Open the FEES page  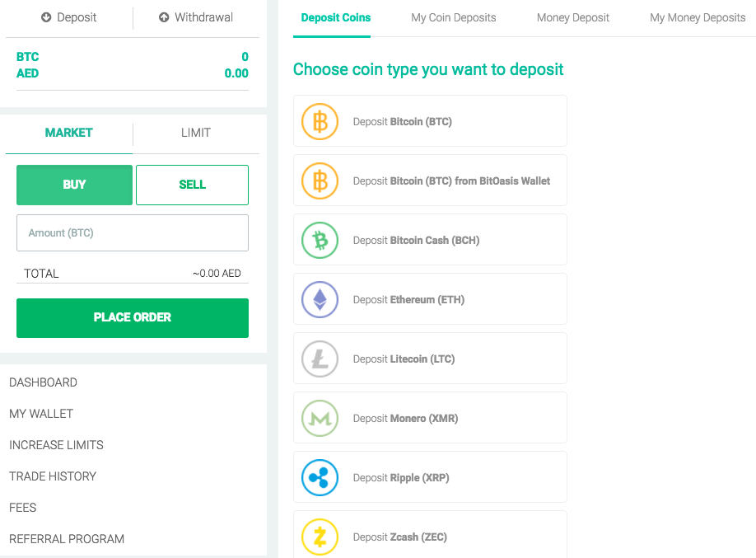(23, 508)
